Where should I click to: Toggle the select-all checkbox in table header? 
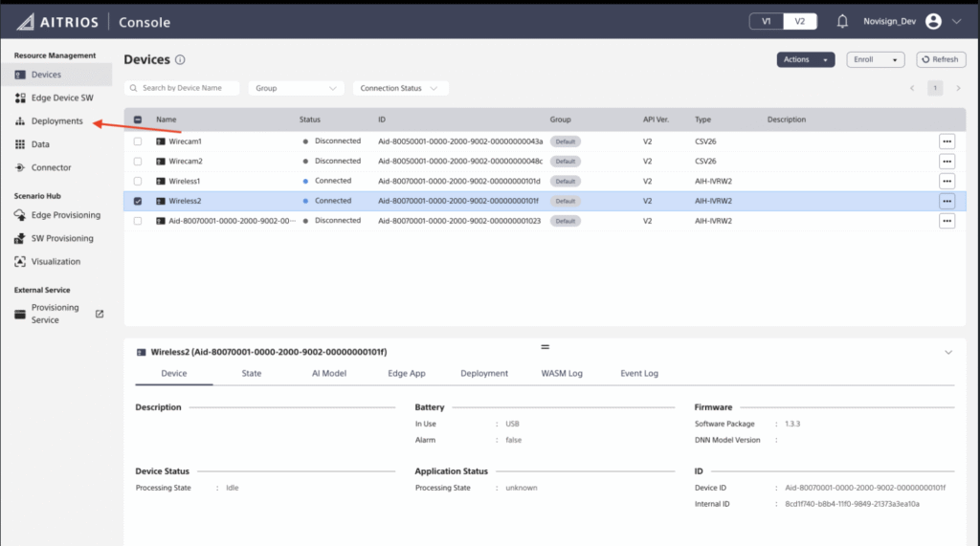138,120
